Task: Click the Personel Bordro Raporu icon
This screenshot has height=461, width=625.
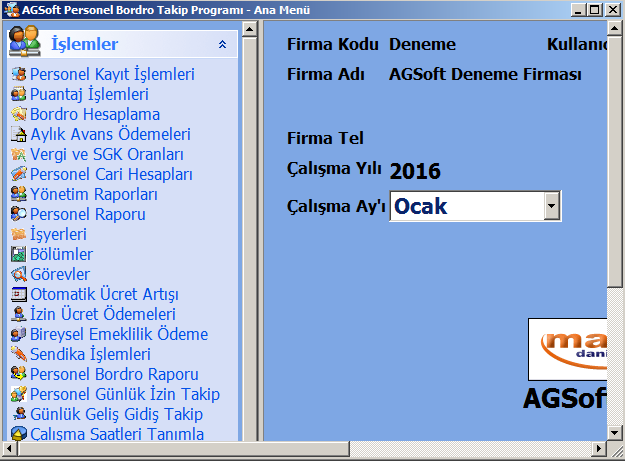Action: (x=18, y=374)
